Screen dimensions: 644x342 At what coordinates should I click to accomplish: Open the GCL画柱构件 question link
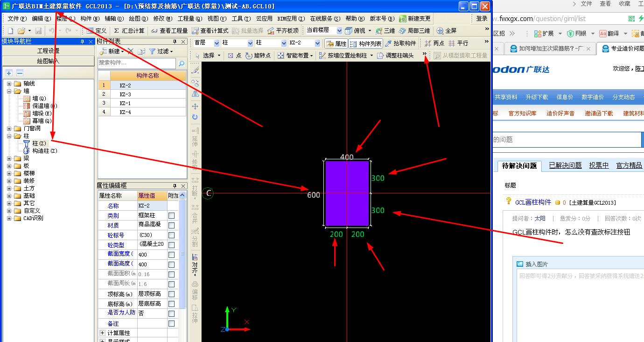533,202
